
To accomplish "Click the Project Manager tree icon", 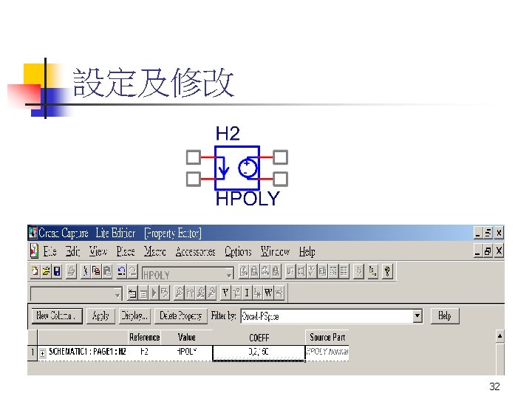I will click(x=372, y=271).
